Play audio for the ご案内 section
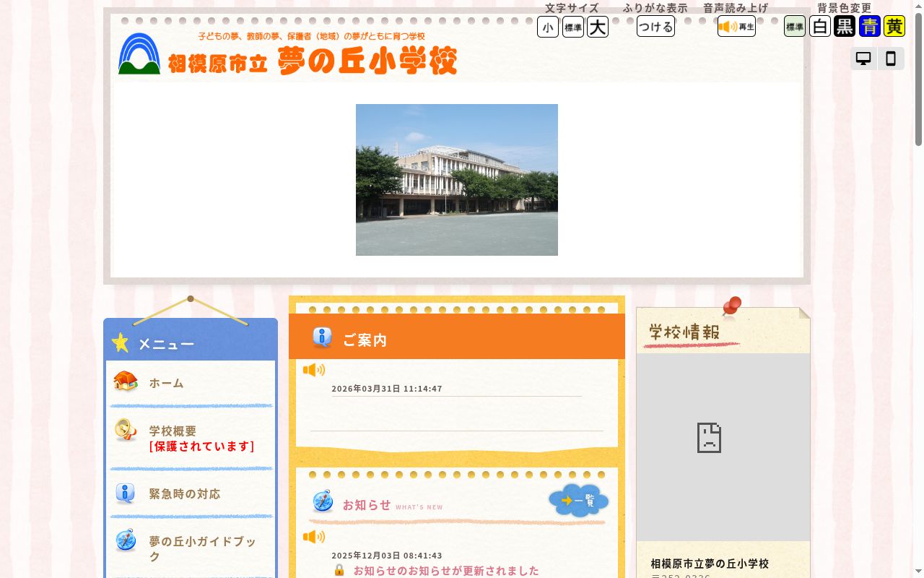Image resolution: width=924 pixels, height=578 pixels. (x=314, y=370)
